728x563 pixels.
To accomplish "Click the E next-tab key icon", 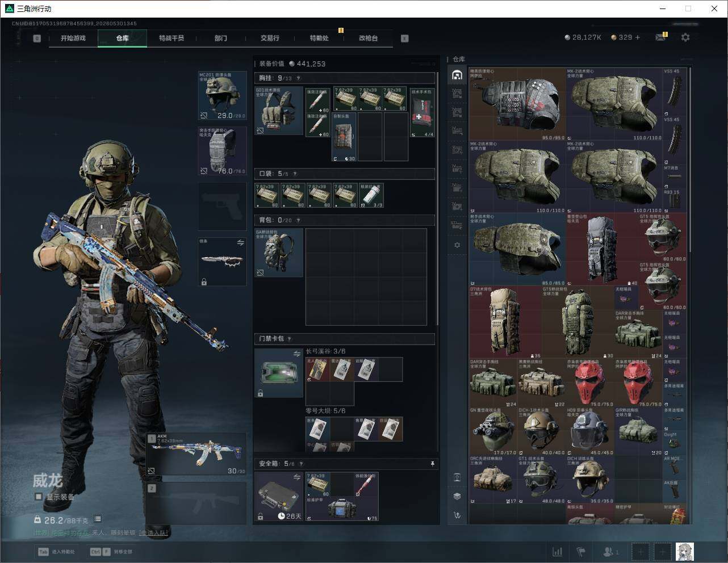I will click(x=405, y=39).
